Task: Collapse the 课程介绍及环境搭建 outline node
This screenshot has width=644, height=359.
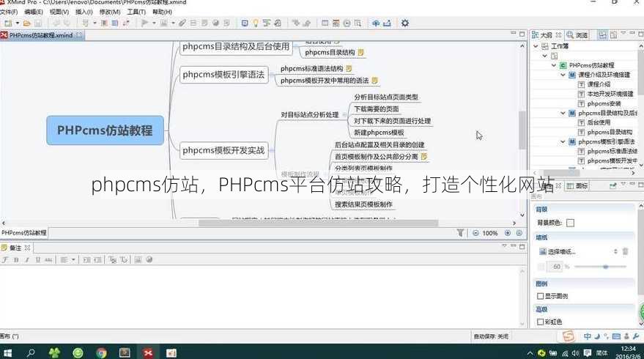Action: [x=563, y=75]
